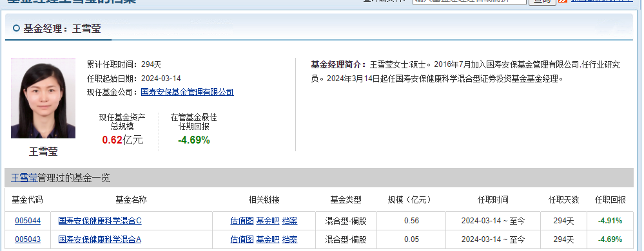Click the orange arrow icon beside 查询
The height and width of the screenshot is (251, 644).
tap(563, 1)
